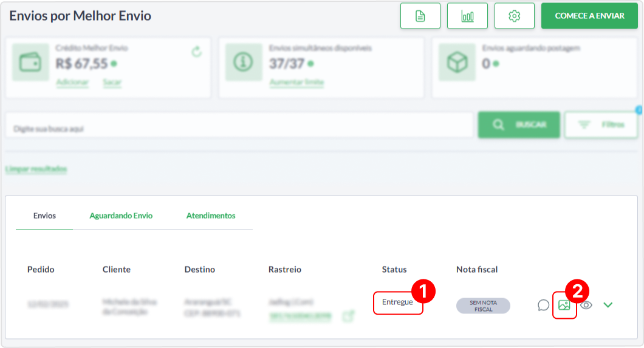The width and height of the screenshot is (644, 348).
Task: Click the R$ 67,55 credit value
Action: point(81,64)
